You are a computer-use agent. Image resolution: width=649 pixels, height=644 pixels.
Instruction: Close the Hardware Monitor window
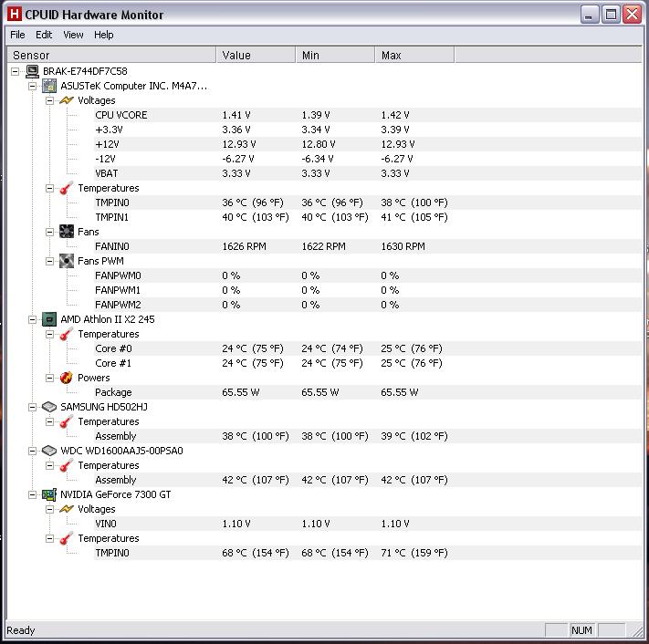click(x=633, y=15)
